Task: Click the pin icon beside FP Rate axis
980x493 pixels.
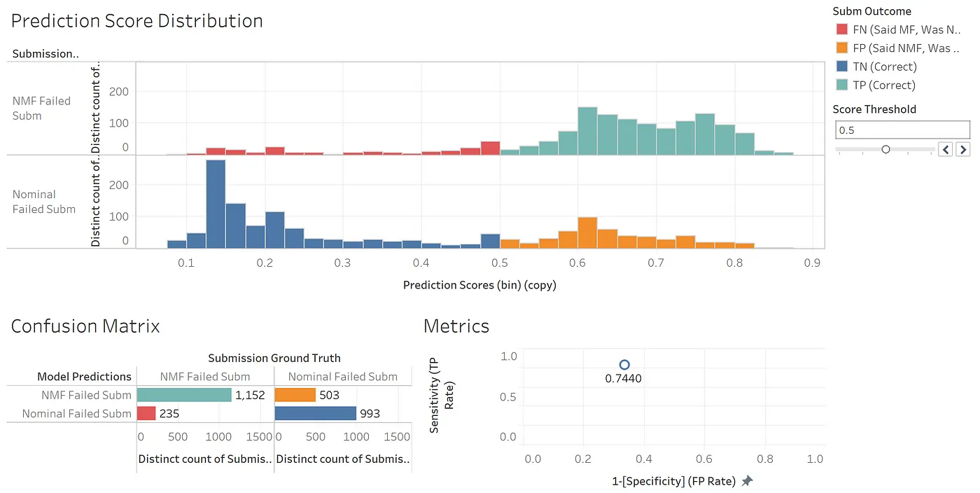Action: tap(748, 481)
